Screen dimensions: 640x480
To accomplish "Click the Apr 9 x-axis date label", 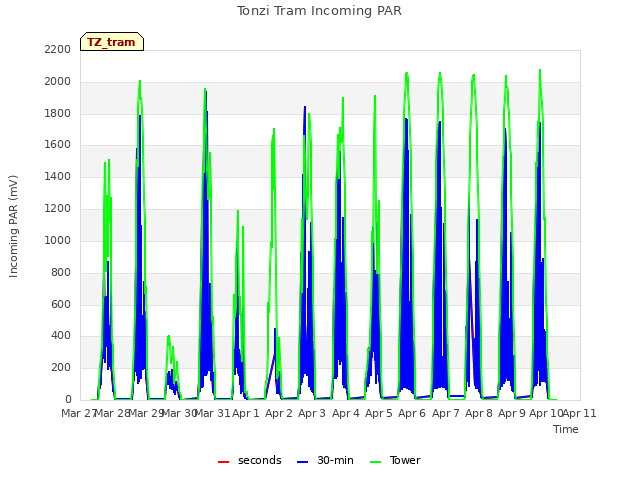I will coord(512,413).
